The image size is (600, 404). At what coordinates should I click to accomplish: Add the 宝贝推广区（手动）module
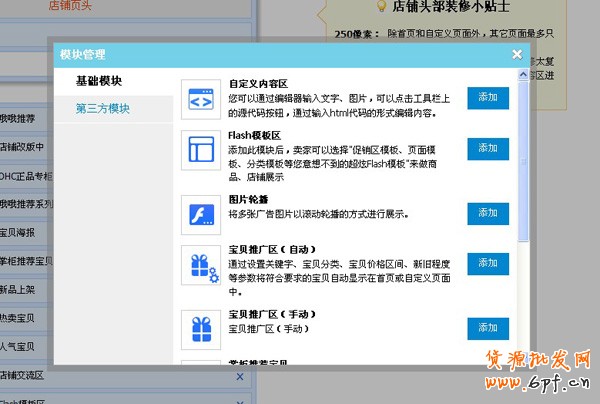(x=487, y=328)
